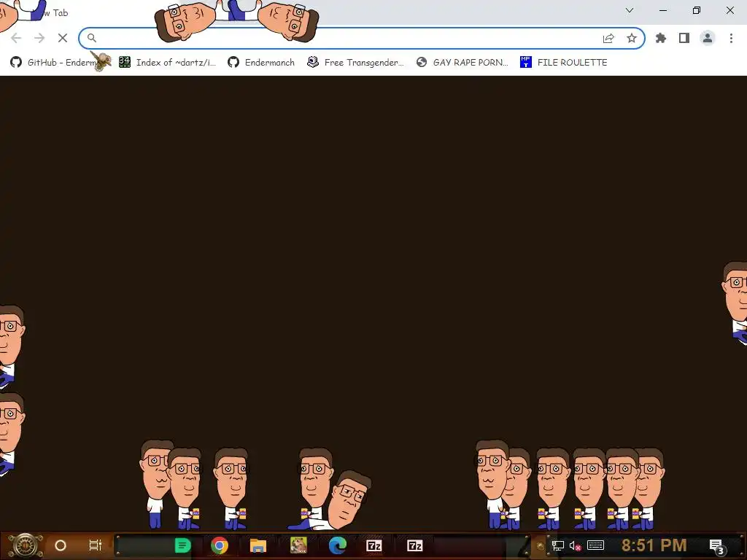The width and height of the screenshot is (747, 560).
Task: Click the Cortana circle on the taskbar
Action: (x=61, y=545)
